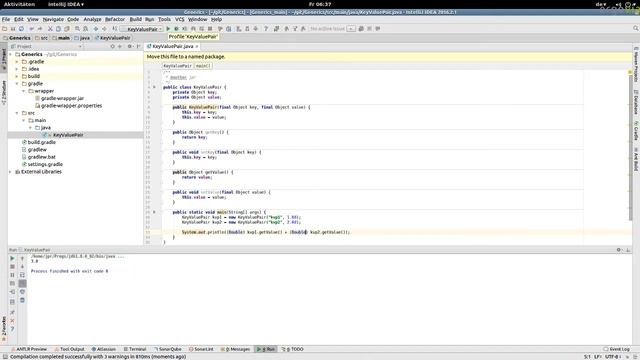Click Scroll from Source target icon

pos(113,47)
